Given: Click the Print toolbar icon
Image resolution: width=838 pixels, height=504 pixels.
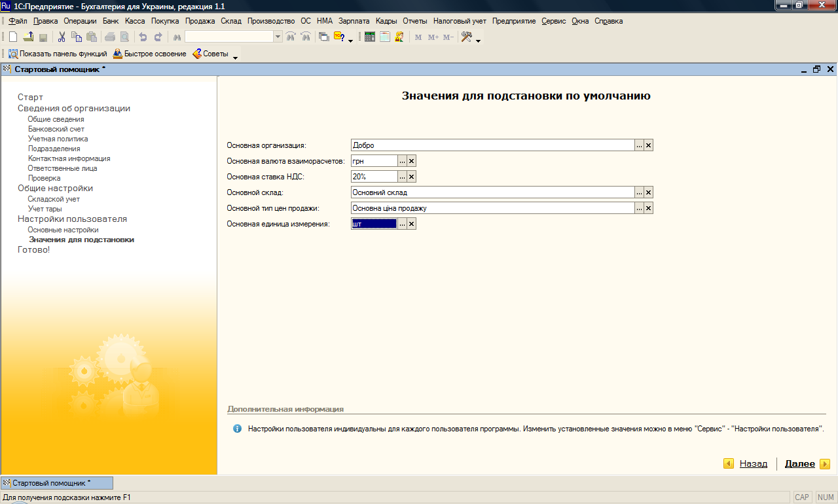Looking at the screenshot, I should (x=109, y=37).
